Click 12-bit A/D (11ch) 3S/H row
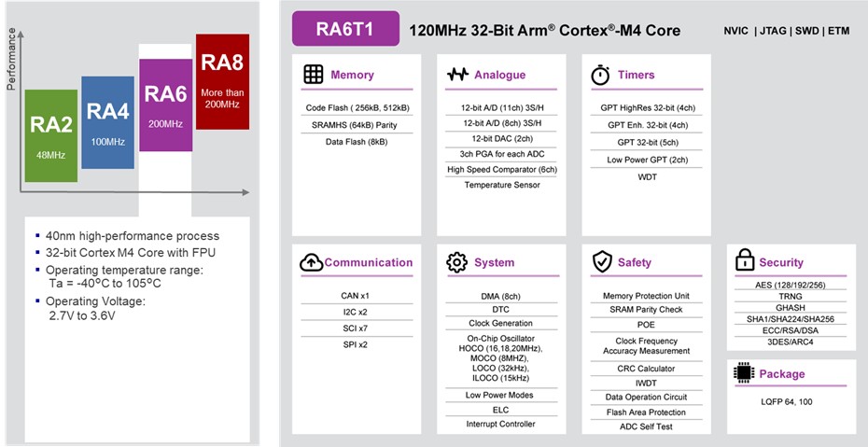 [501, 107]
